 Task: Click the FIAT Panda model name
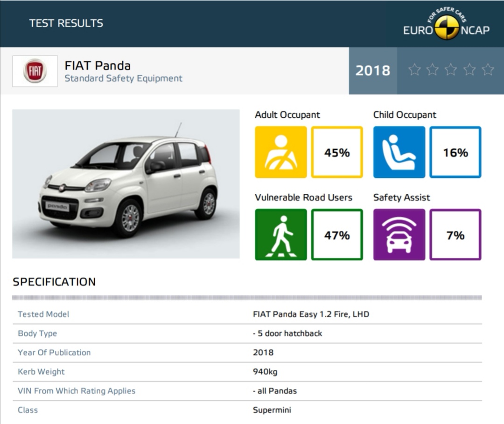98,66
